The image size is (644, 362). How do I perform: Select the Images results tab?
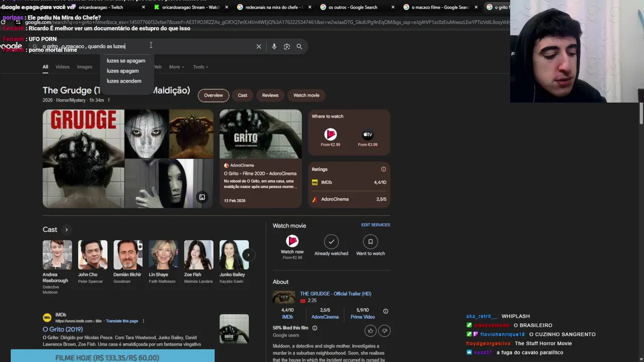(85, 67)
